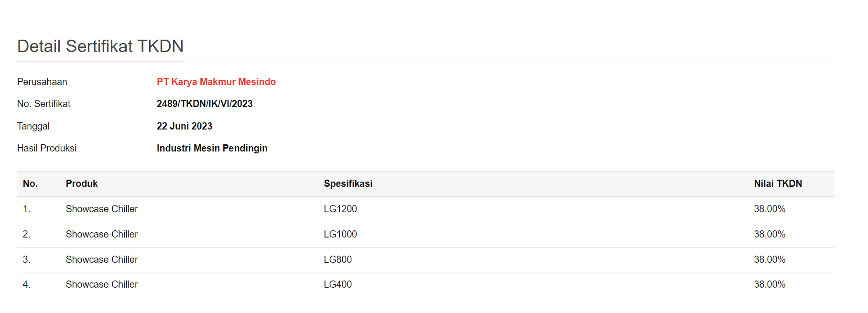Screen dimensions: 868x313
Task: Click the 38.00% value for LG400
Action: 770,284
